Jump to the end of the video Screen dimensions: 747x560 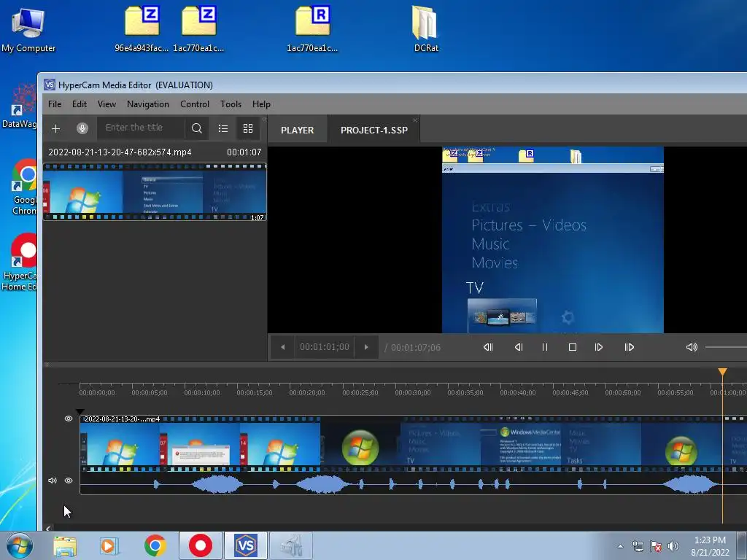[630, 347]
